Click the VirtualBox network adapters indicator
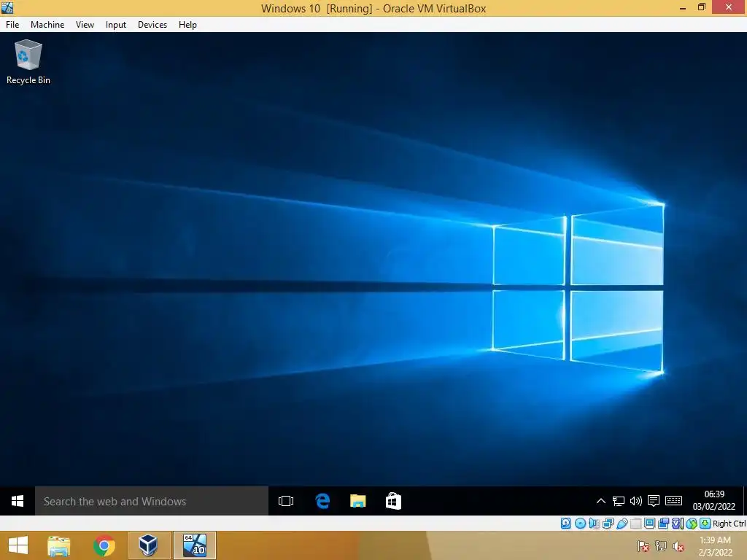 [x=608, y=524]
